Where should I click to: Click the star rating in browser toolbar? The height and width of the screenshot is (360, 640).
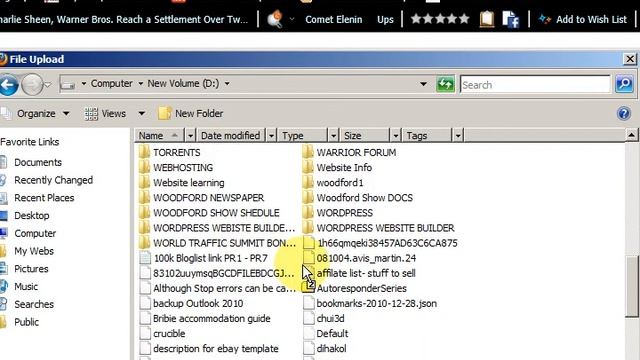coord(440,19)
